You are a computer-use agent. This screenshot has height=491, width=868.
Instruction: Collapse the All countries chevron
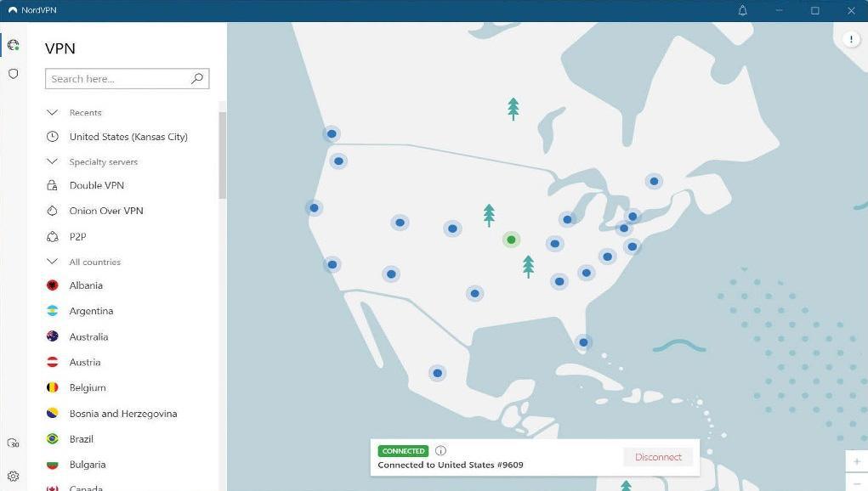tap(52, 262)
